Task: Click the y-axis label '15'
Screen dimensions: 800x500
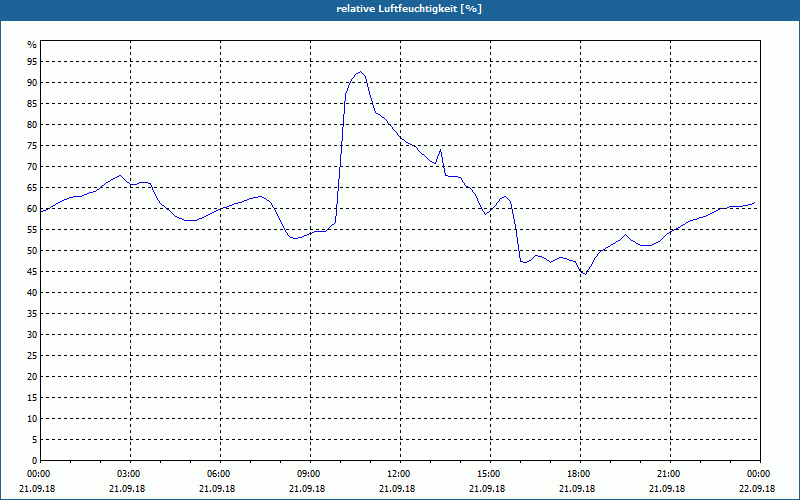Action: tap(32, 397)
